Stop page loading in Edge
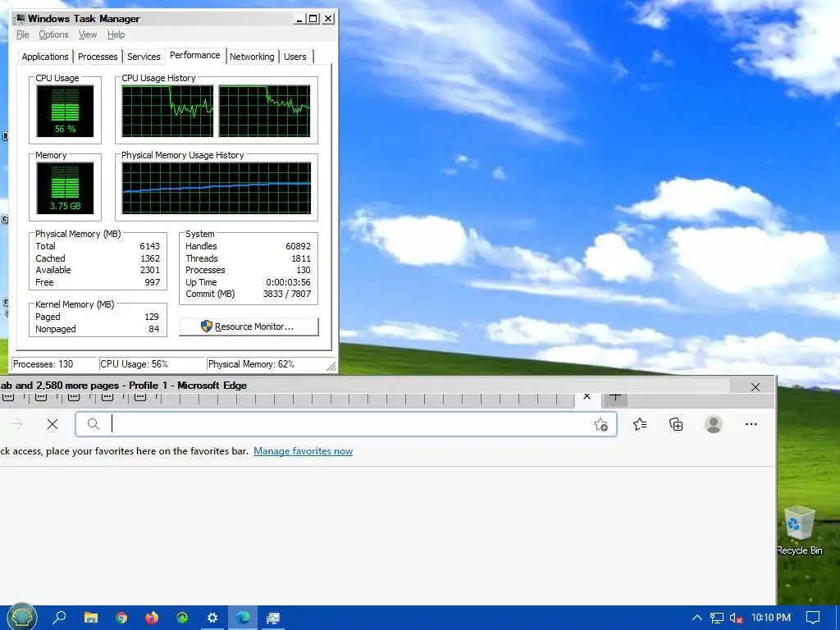 click(x=52, y=424)
